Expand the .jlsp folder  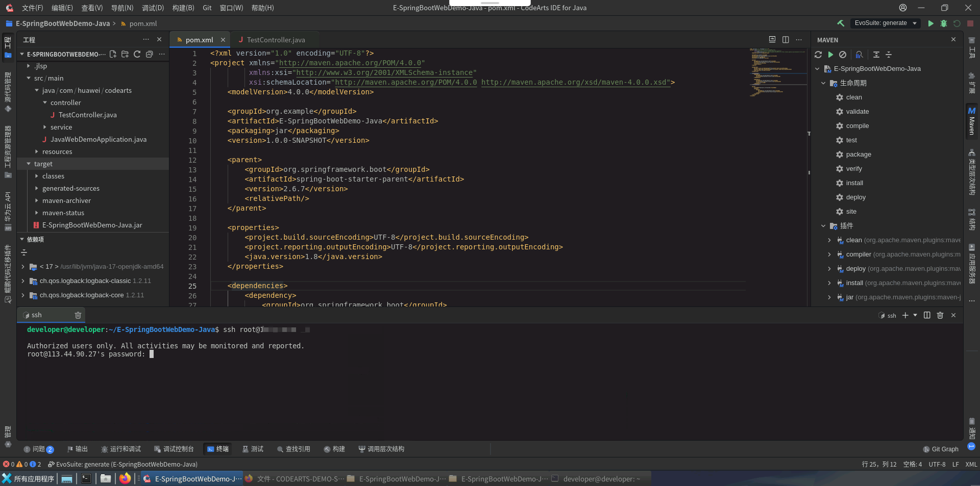[29, 66]
